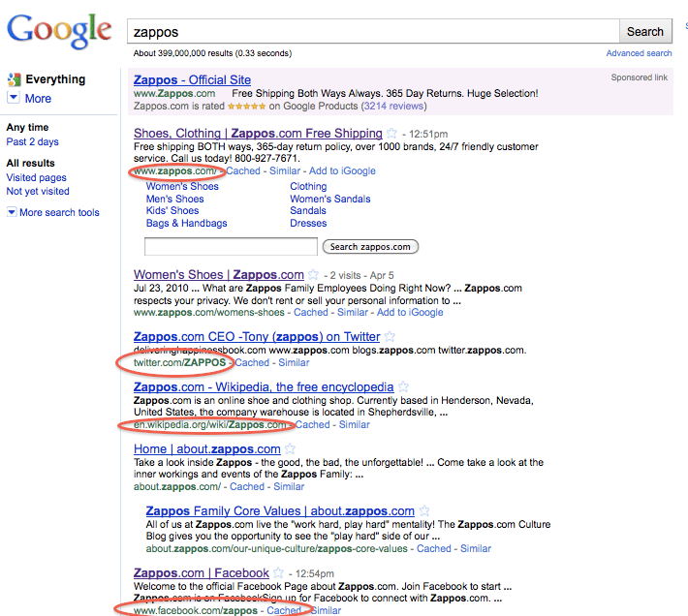The width and height of the screenshot is (688, 616).
Task: Expand More search tools
Action: coord(58,212)
